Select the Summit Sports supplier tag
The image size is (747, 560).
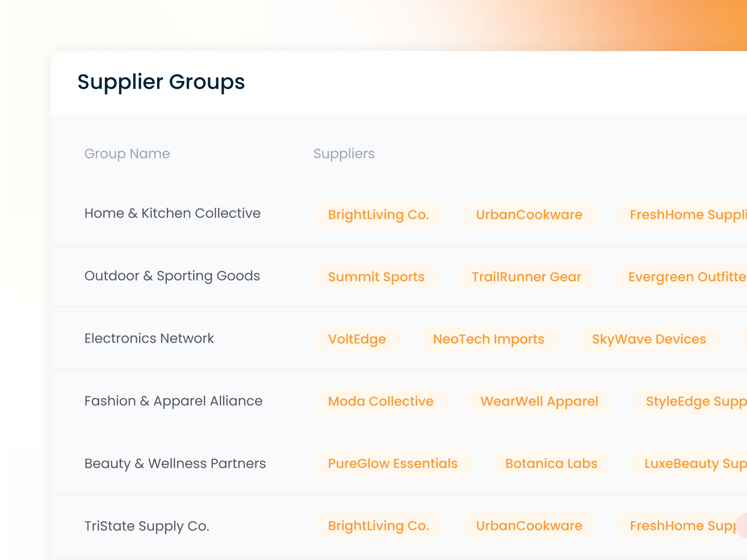point(376,277)
